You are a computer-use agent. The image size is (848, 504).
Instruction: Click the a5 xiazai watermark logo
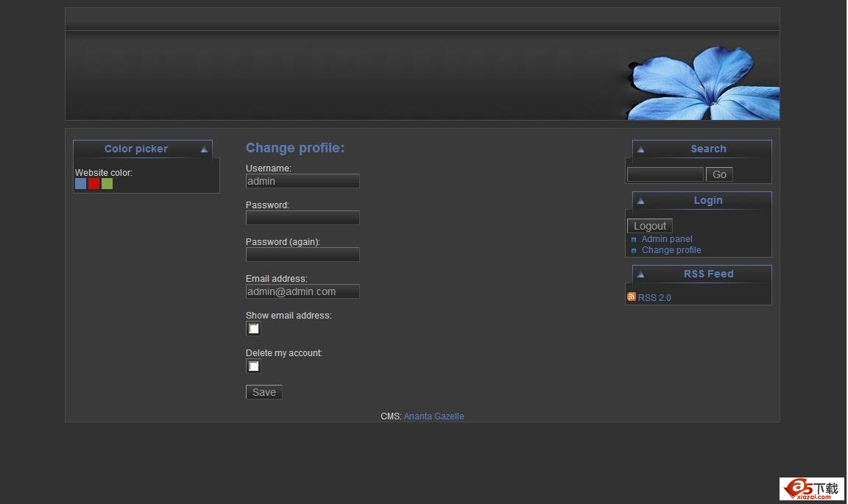coord(812,489)
